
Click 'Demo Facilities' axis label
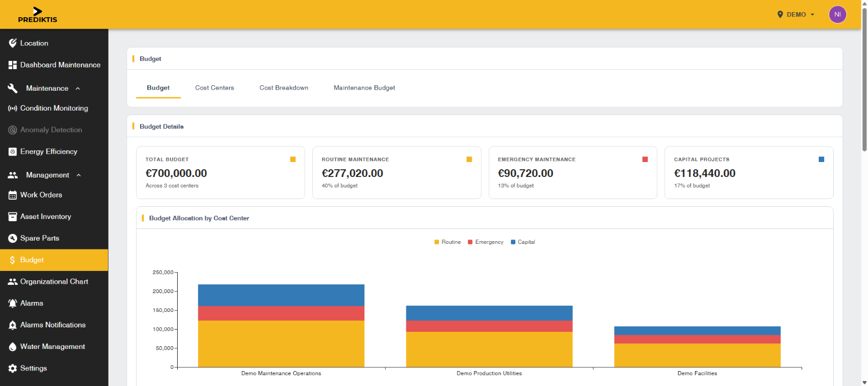697,373
